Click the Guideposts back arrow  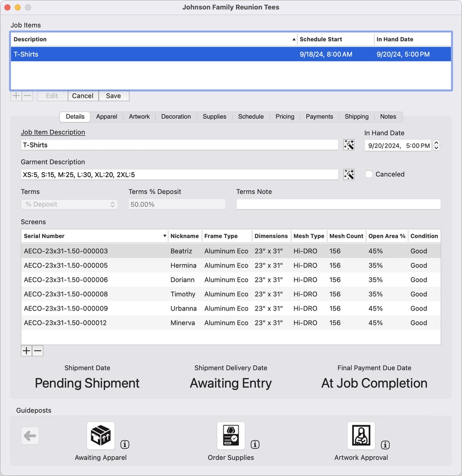(30, 436)
